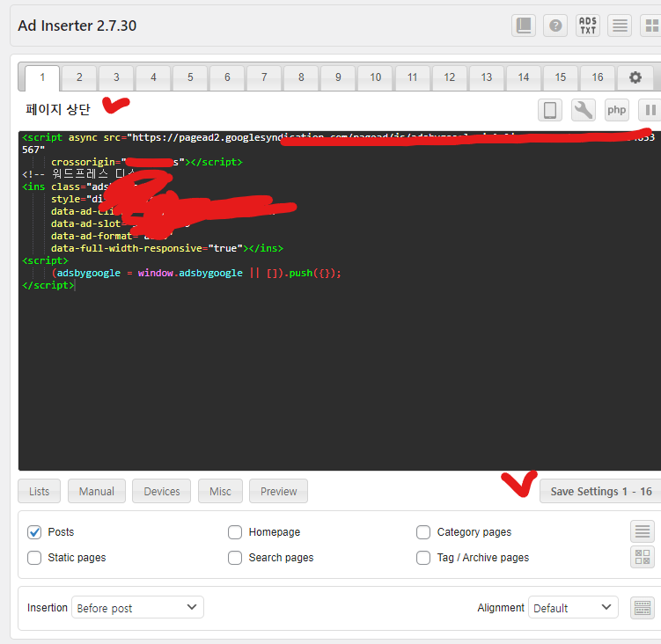The width and height of the screenshot is (661, 644).
Task: Click the data-full-width-responsive code line
Action: [x=167, y=248]
